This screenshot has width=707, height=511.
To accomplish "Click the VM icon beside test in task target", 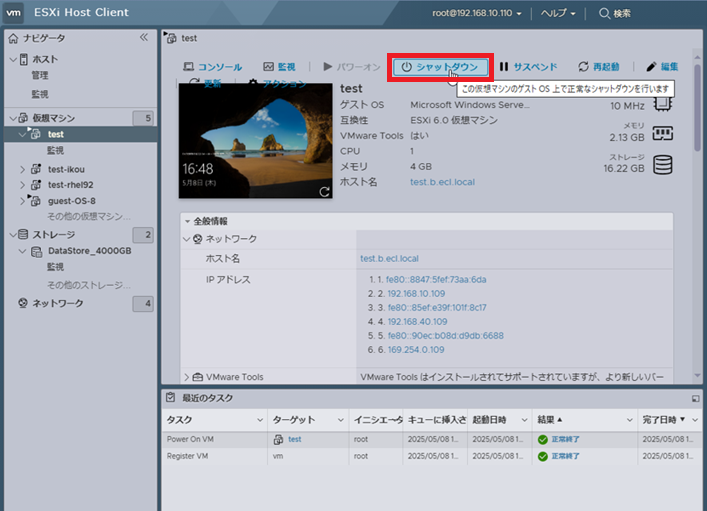I will point(278,439).
